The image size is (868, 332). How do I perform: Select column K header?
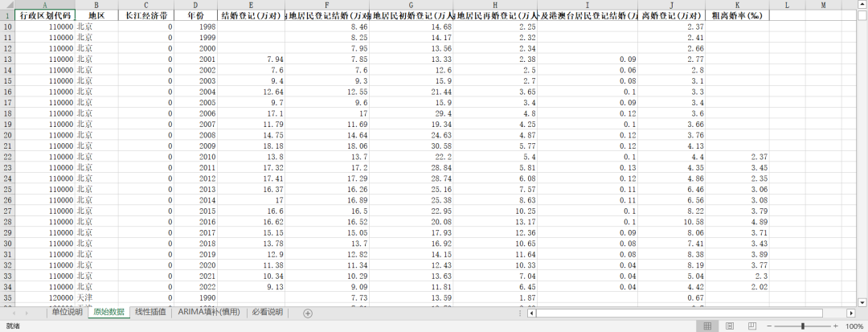(x=737, y=5)
